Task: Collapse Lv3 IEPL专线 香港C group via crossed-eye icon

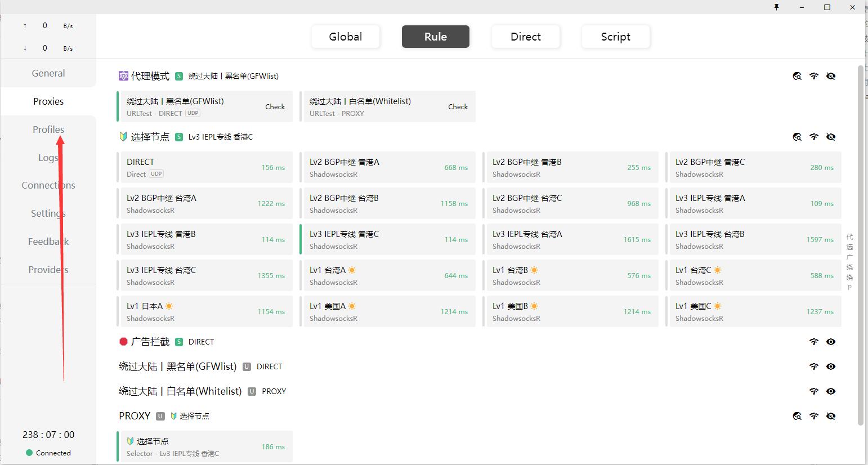Action: coord(831,137)
